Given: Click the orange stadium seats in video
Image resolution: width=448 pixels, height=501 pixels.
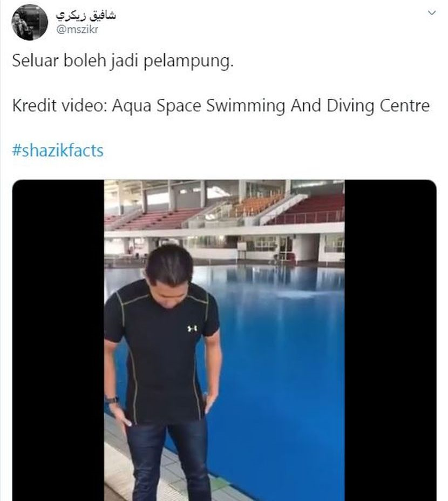Looking at the screenshot, I should click(256, 205).
